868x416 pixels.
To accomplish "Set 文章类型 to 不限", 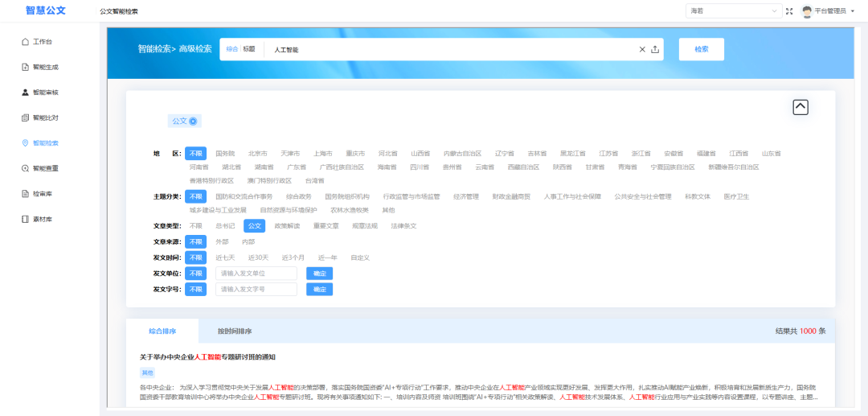I will click(x=195, y=226).
